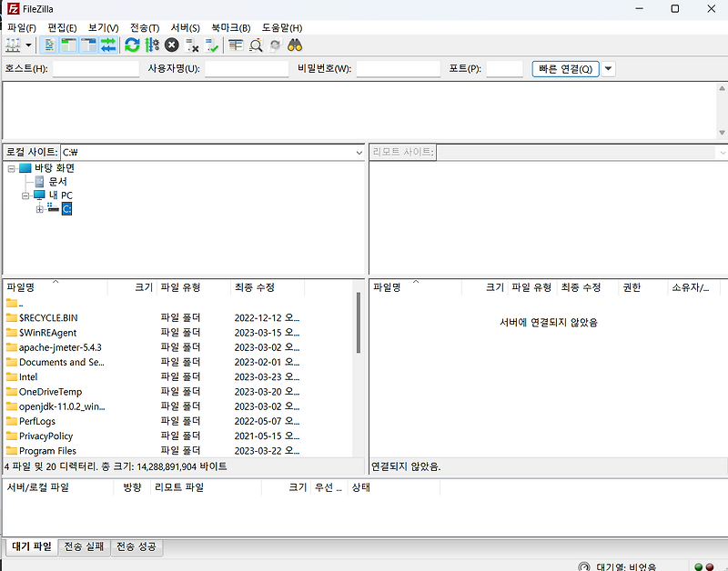This screenshot has height=571, width=728.
Task: Switch to the 대기 파일 tab
Action: (x=31, y=546)
